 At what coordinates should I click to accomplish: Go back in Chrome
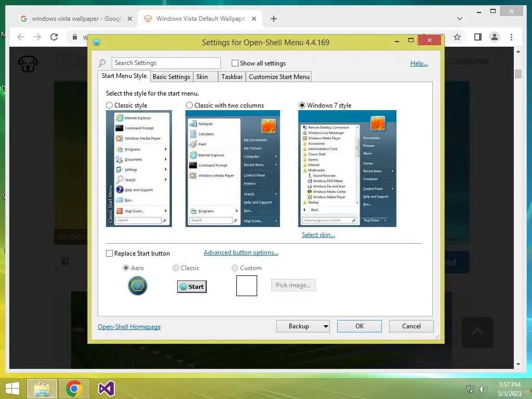click(21, 37)
